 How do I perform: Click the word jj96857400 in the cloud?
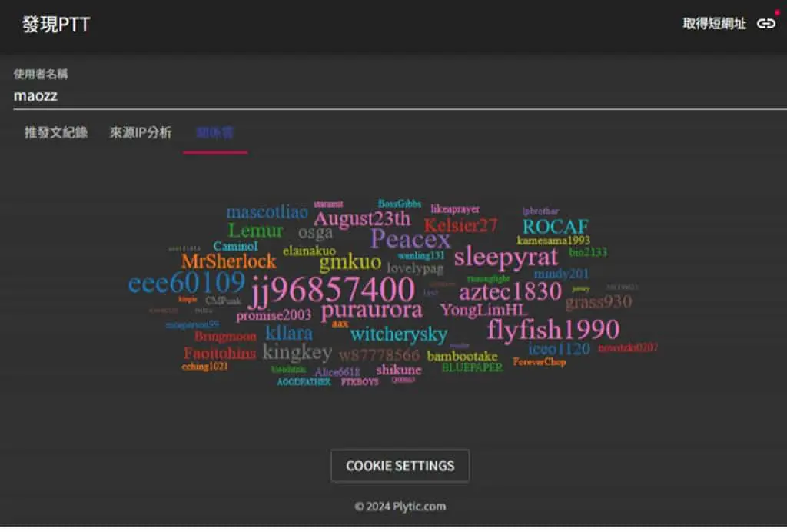(333, 290)
